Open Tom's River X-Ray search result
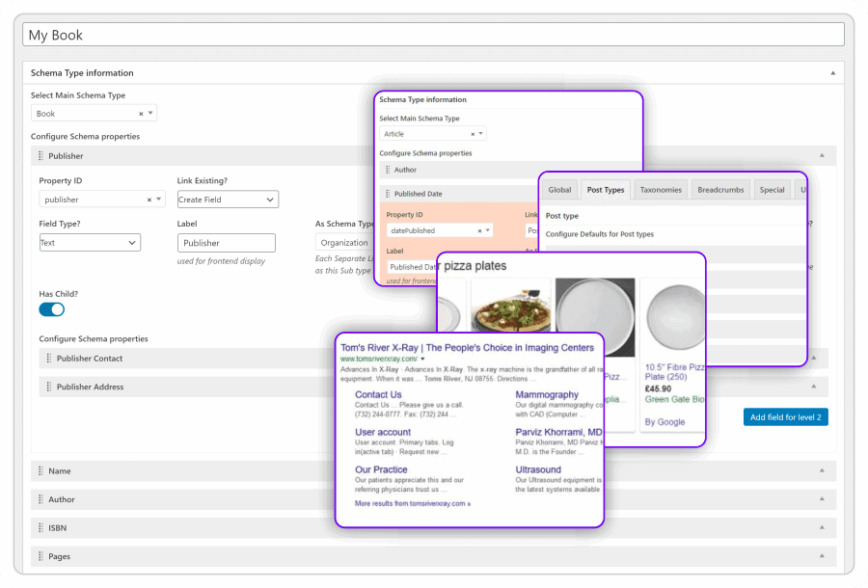Image resolution: width=868 pixels, height=588 pixels. (467, 348)
